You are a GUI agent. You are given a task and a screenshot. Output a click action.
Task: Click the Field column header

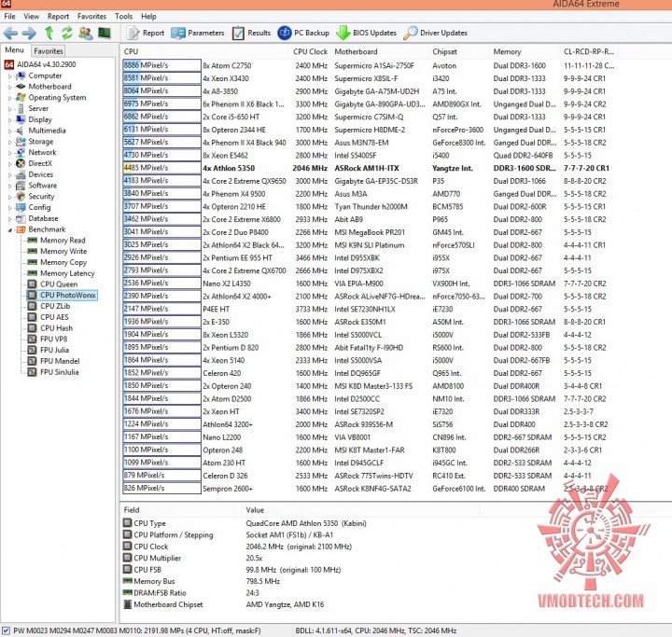coord(181,510)
